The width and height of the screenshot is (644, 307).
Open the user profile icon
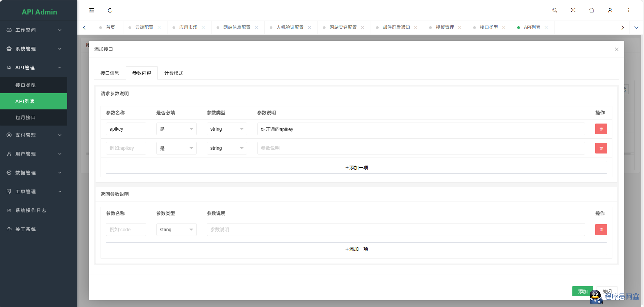(610, 10)
